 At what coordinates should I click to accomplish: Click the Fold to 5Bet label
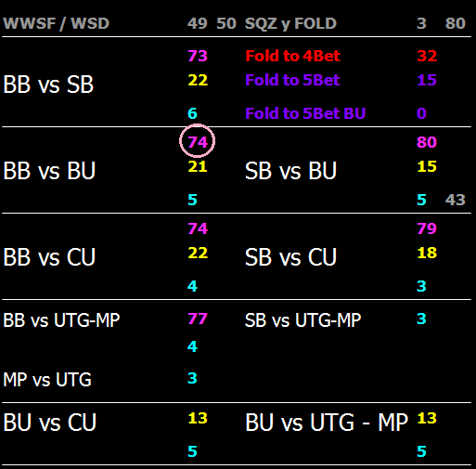click(x=292, y=80)
